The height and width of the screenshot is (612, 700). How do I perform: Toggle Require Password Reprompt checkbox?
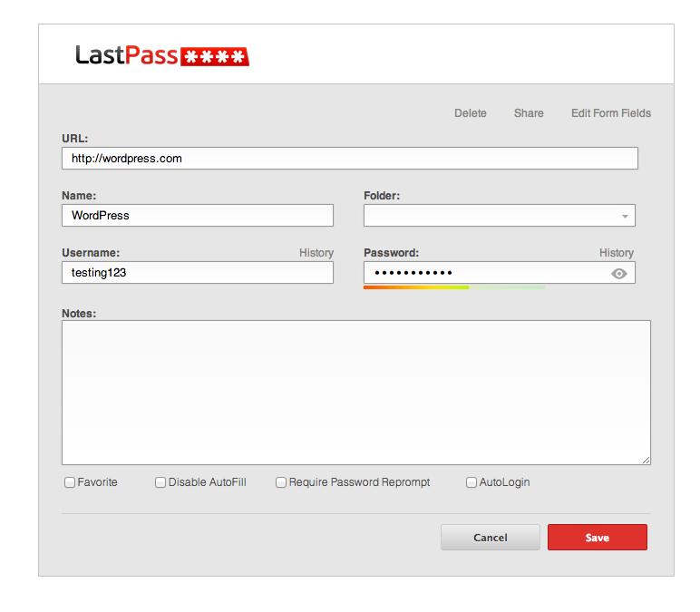tap(281, 482)
